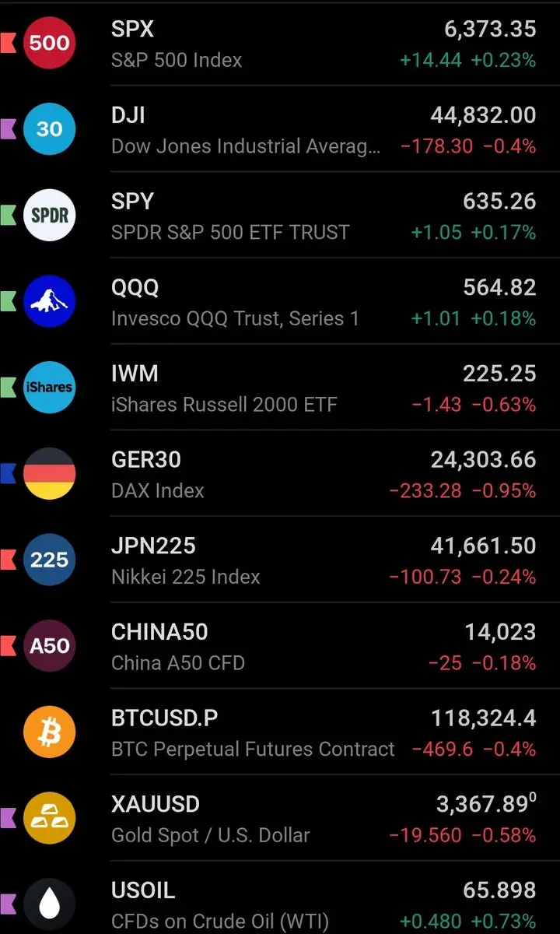
Task: Click the purple flag marker beside DJI
Action: (x=8, y=128)
